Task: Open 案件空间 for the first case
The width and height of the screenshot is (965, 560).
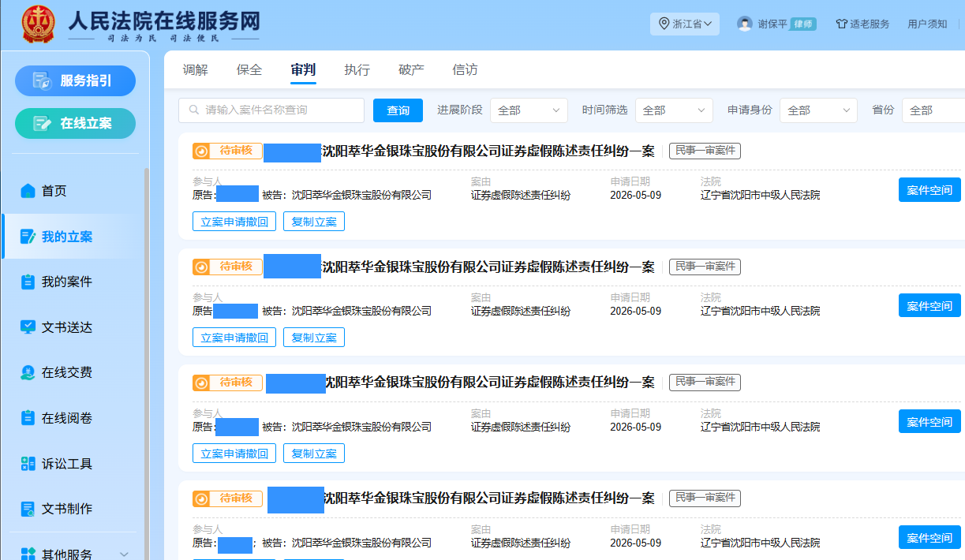Action: pyautogui.click(x=929, y=190)
